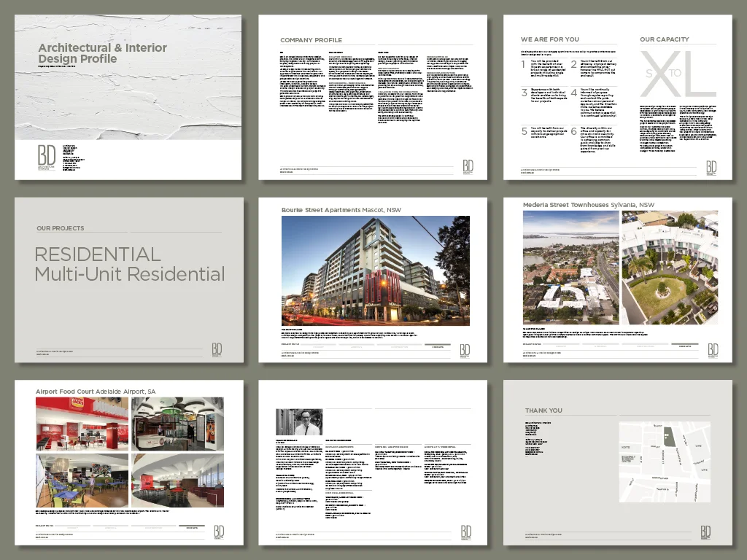Click the BD logo on the Airport Food Court page
The width and height of the screenshot is (747, 560).
click(219, 532)
